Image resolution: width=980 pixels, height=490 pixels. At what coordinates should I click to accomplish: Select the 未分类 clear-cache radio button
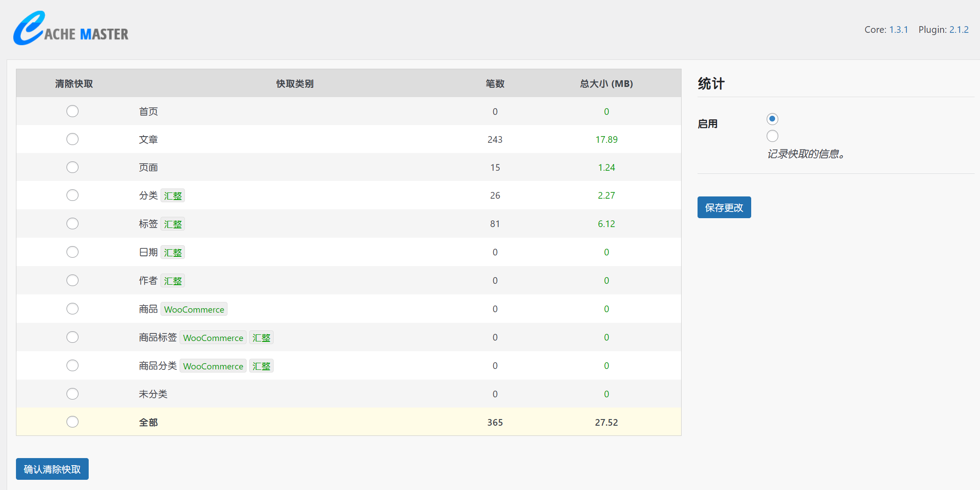click(72, 394)
